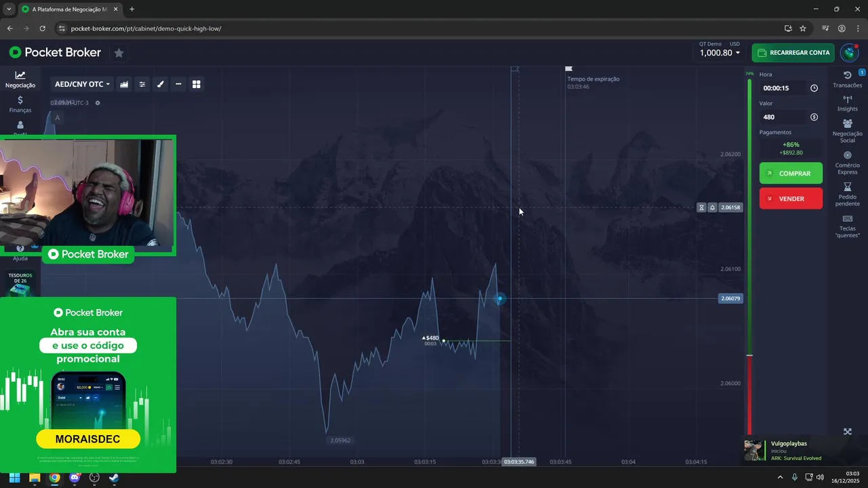
Task: Open the Finanças dollar-sign section
Action: pos(20,104)
